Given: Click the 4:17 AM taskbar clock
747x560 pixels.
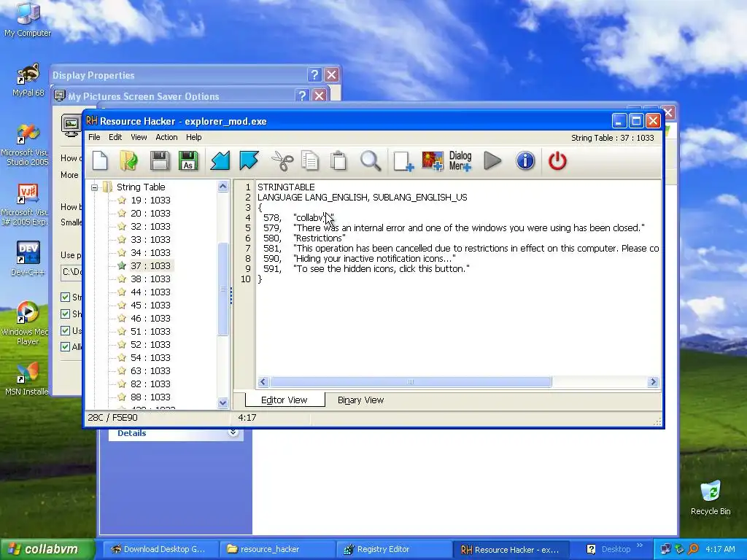Looking at the screenshot, I should [720, 549].
